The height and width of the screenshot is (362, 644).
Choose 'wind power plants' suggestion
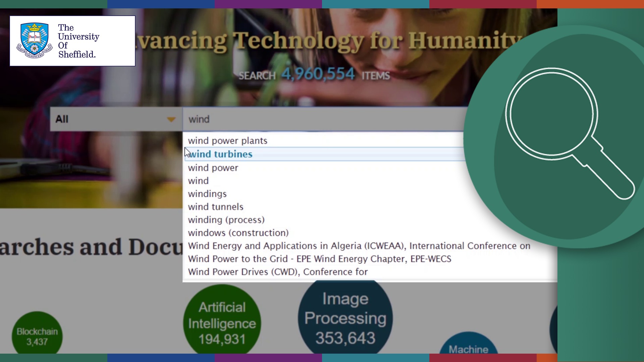pyautogui.click(x=227, y=140)
